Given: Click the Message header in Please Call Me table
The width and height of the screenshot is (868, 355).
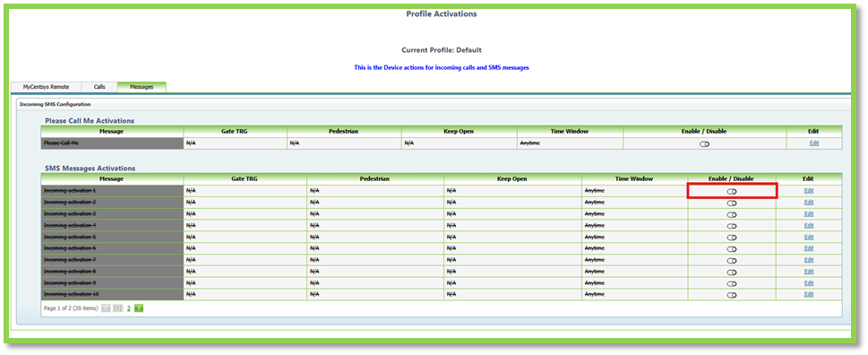Looking at the screenshot, I should 112,131.
